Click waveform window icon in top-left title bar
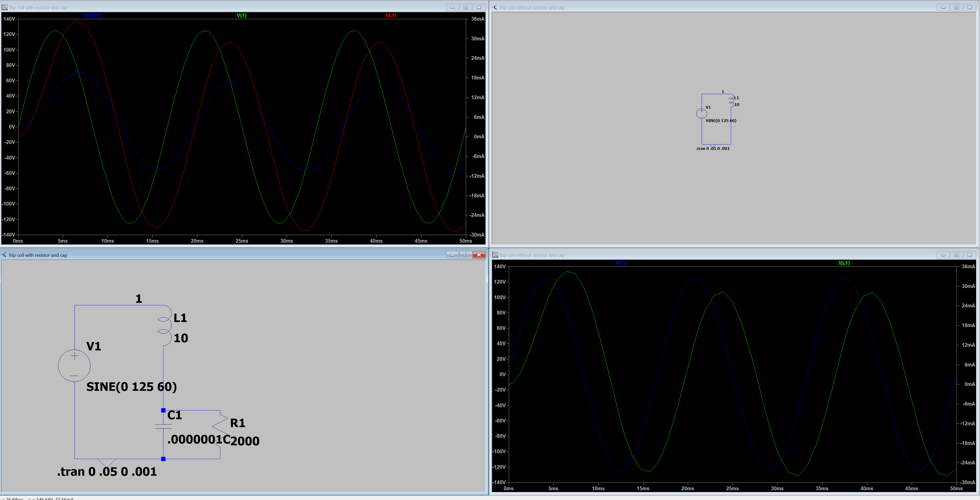980x500 pixels. coord(5,7)
